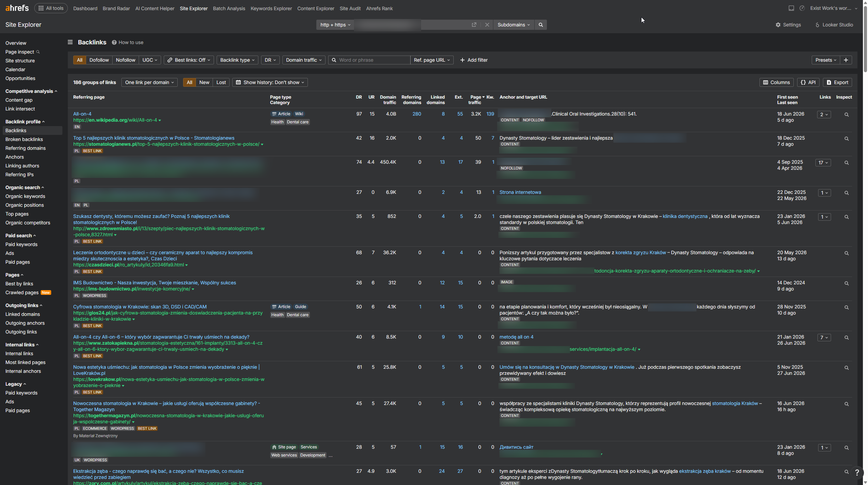Open Brand Radar tab
Viewport: 868px width, 485px height.
click(116, 8)
